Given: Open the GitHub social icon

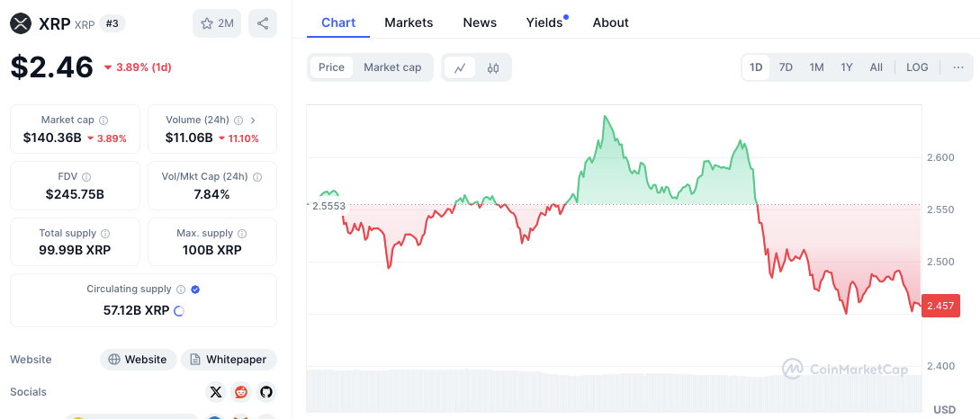Looking at the screenshot, I should click(265, 392).
